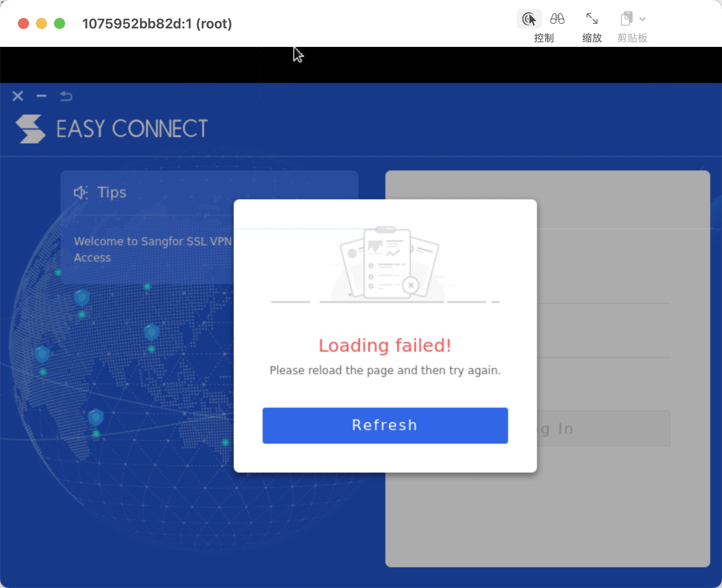Click the 缩放 resize icon

point(592,19)
